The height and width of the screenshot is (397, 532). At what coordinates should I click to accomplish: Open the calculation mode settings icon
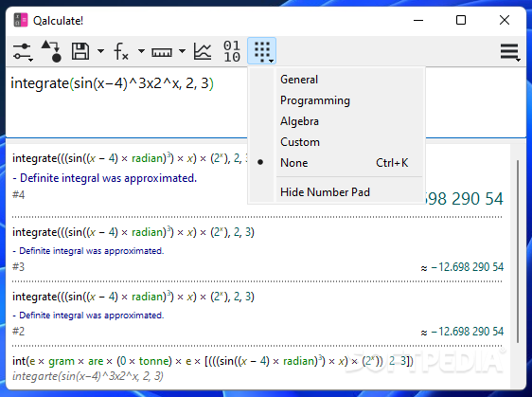[23, 51]
